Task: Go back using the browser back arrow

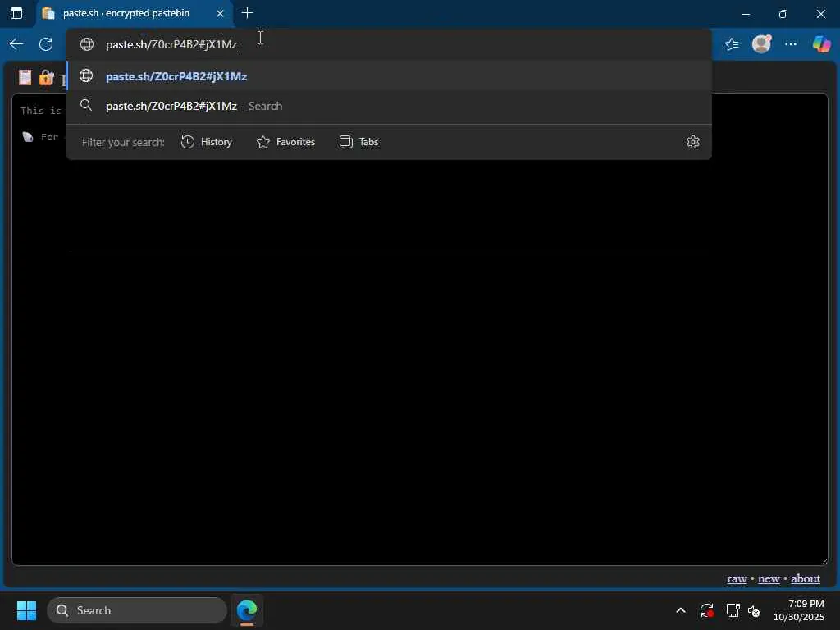Action: 16,44
